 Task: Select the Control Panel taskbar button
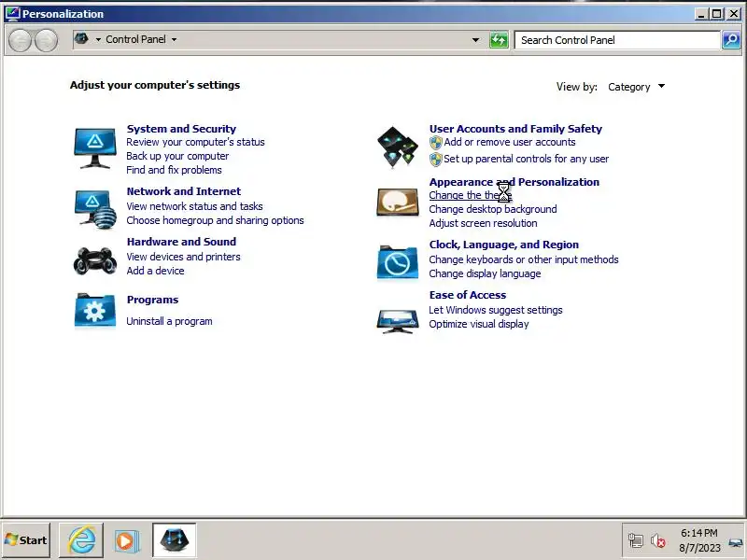175,540
